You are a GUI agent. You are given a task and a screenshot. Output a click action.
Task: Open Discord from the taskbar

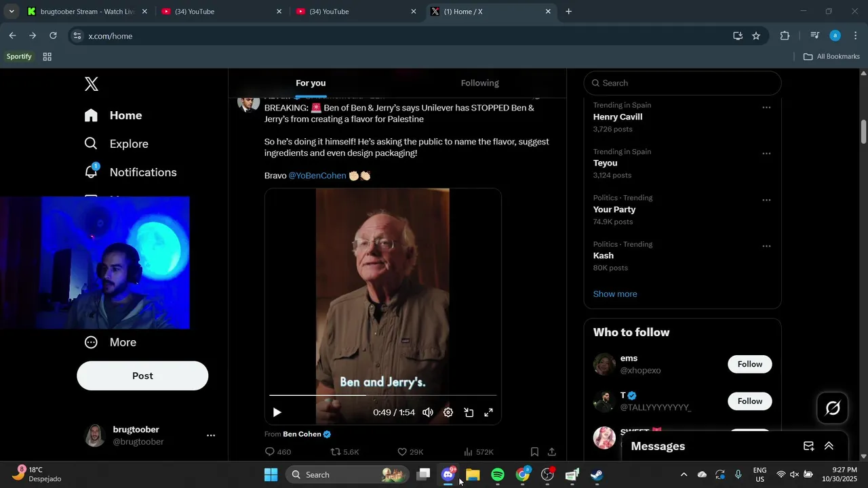click(448, 474)
